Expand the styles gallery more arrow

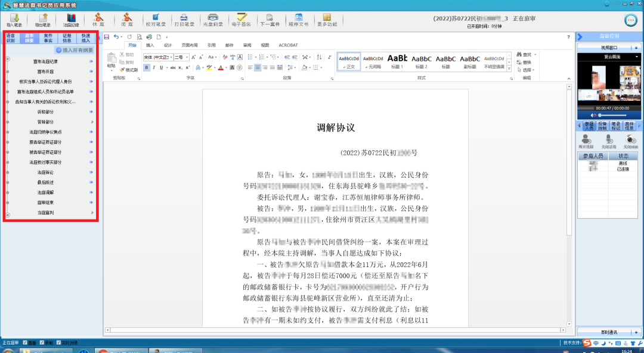point(509,69)
